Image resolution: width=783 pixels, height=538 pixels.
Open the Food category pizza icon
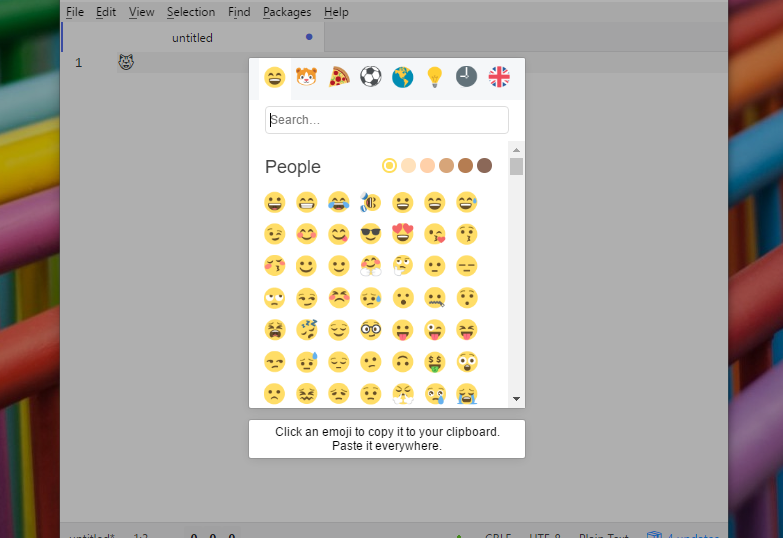339,77
